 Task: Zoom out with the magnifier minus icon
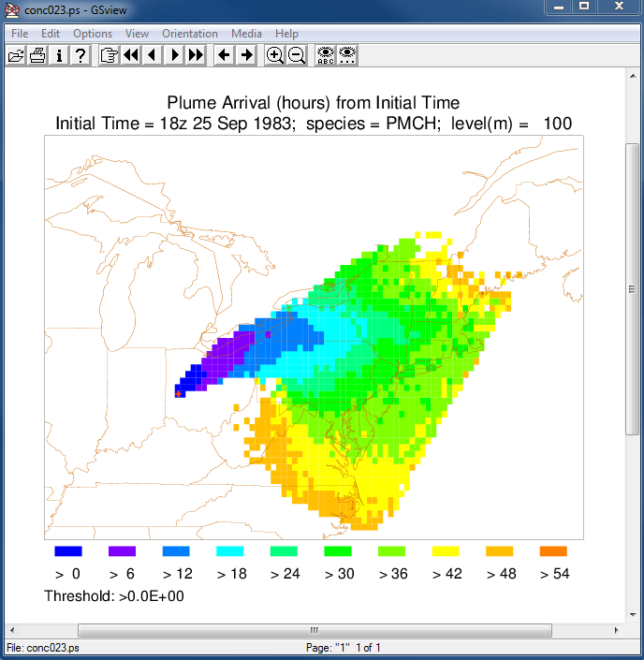297,55
